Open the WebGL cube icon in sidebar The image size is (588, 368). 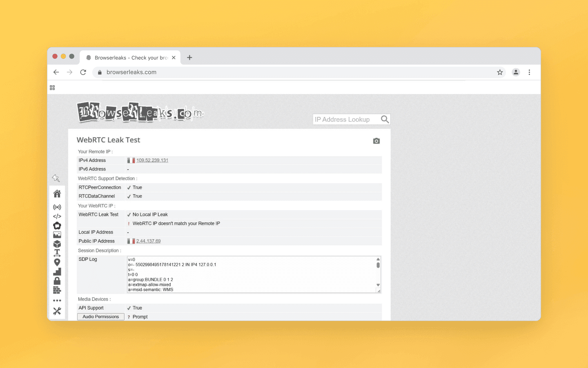[57, 243]
